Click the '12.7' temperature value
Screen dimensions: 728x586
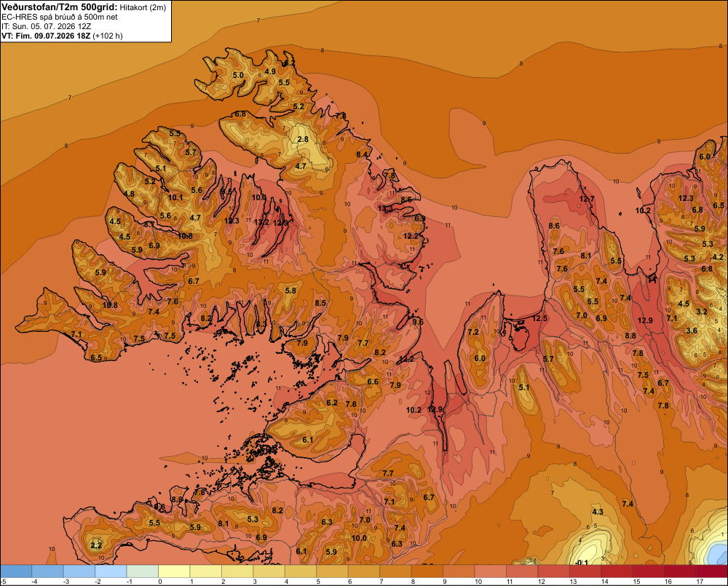587,199
